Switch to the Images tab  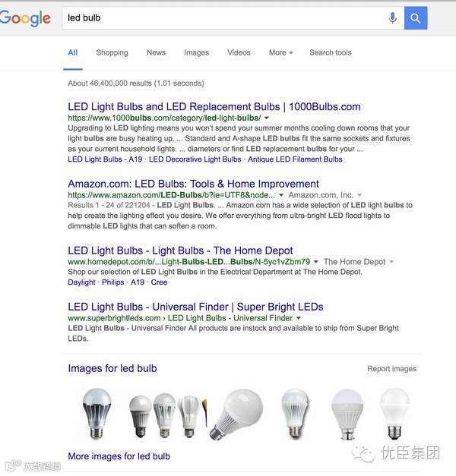196,52
